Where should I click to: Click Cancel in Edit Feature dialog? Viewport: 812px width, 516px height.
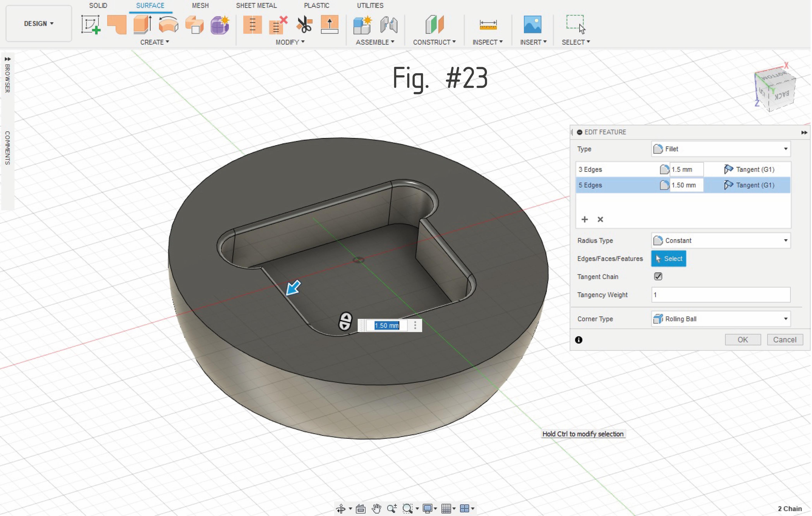(785, 339)
